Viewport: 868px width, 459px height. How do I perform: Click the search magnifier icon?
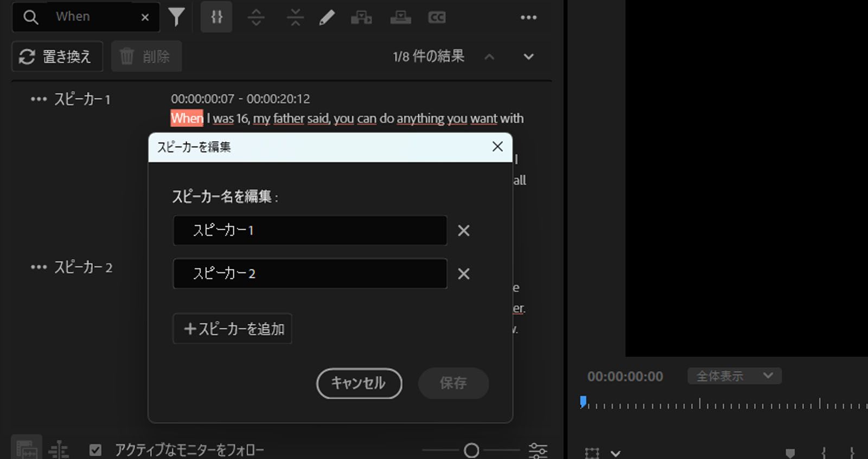click(x=31, y=17)
